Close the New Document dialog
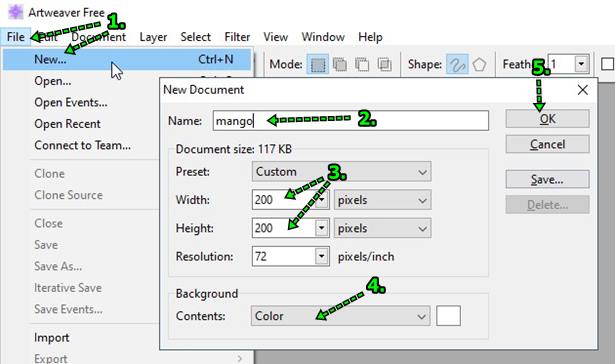 (x=583, y=90)
